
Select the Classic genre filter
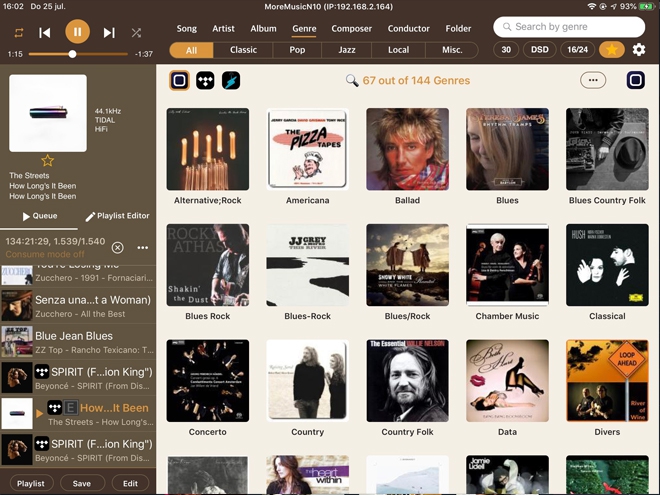coord(243,50)
